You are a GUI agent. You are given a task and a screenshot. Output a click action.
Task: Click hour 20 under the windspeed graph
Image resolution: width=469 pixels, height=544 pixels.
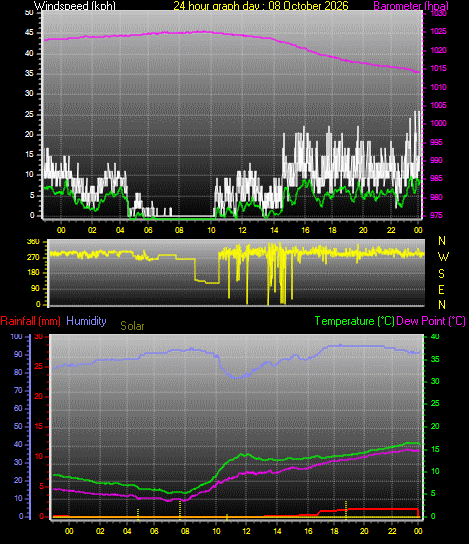(363, 230)
